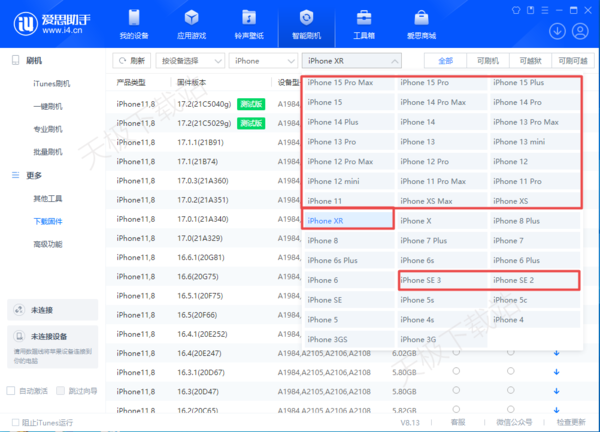Open 我的设备 (My Device) section

pos(135,24)
